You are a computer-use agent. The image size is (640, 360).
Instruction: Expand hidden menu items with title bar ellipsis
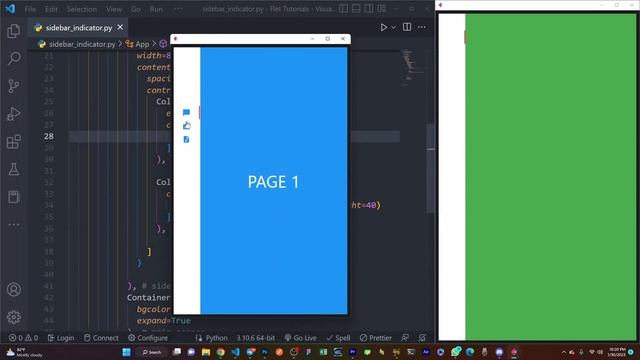pos(178,9)
